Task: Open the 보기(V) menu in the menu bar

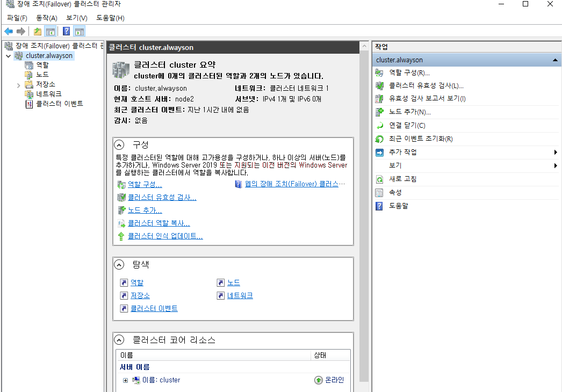Action: (77, 18)
